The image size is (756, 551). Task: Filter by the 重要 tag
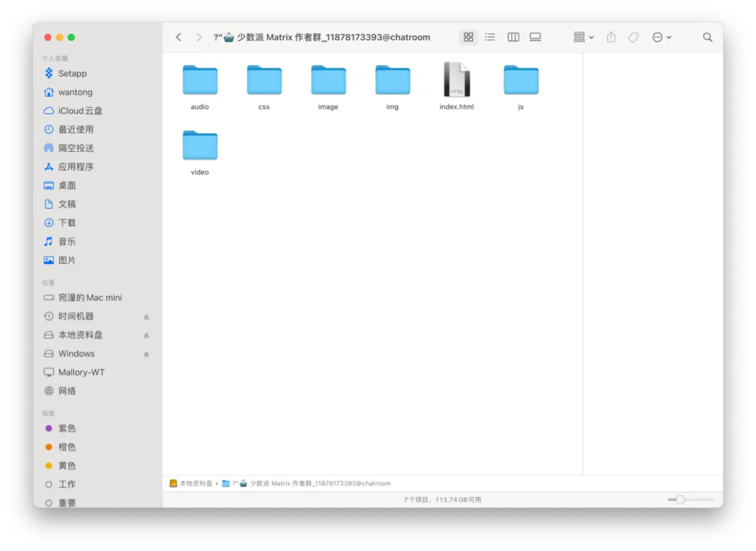point(97,502)
